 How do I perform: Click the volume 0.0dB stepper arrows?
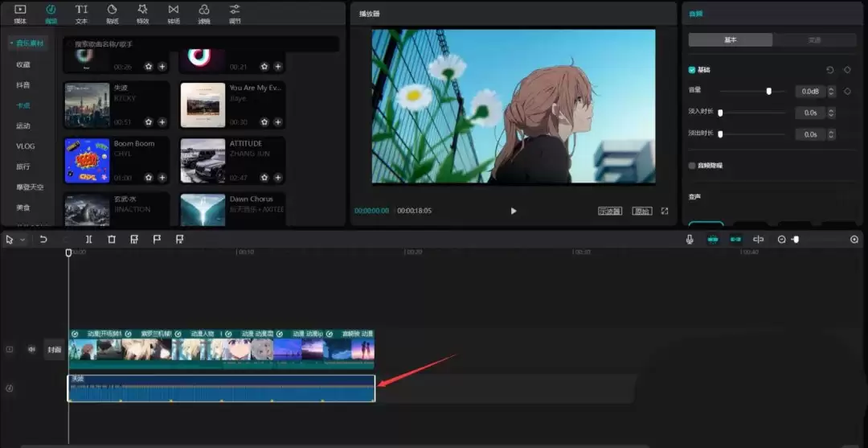[831, 91]
